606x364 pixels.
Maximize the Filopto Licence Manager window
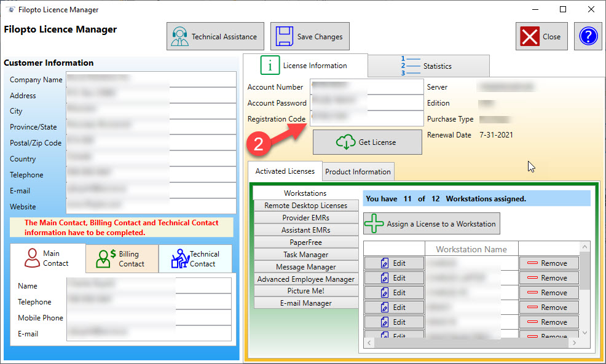tap(563, 9)
